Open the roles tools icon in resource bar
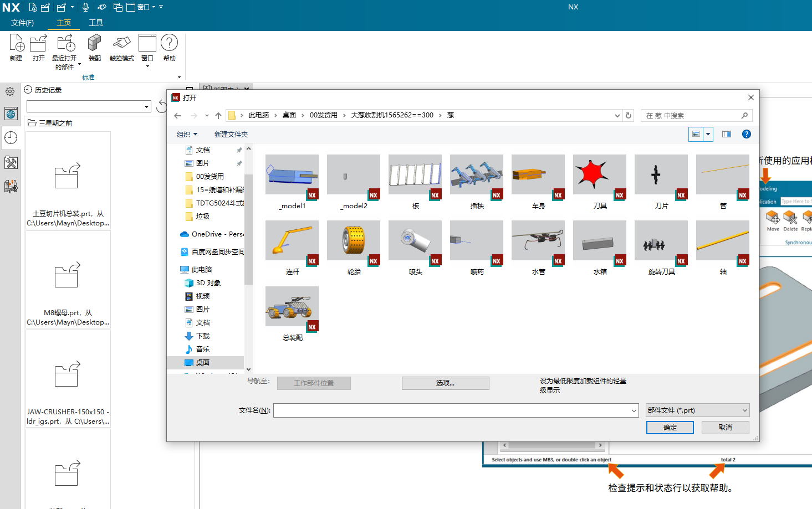 pos(11,162)
